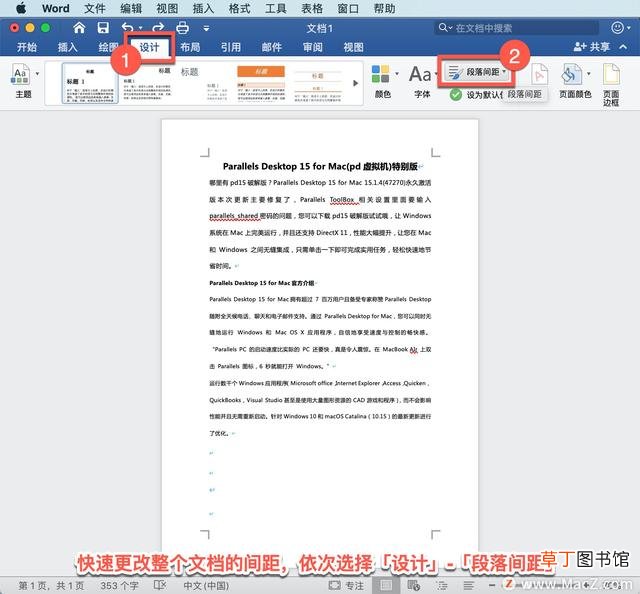640x594 pixels.
Task: Open the 主题 themes dropdown arrow
Action: point(38,74)
